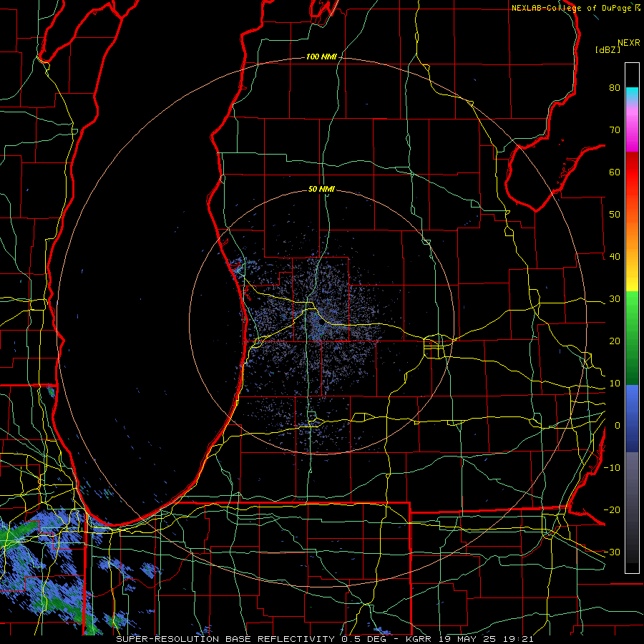Viewport: 644px width, 644px height.
Task: Click the -30 value on color scale
Action: pos(612,552)
